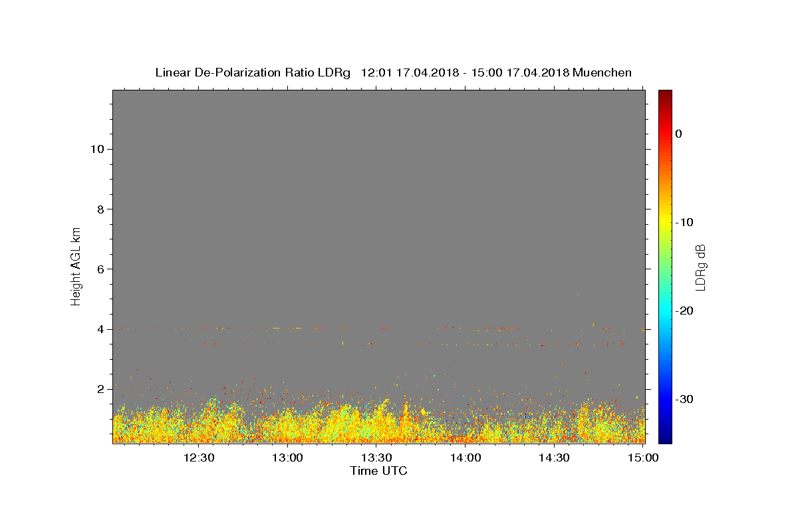Click the colorbar value -10 label
The image size is (798, 532).
(x=684, y=222)
